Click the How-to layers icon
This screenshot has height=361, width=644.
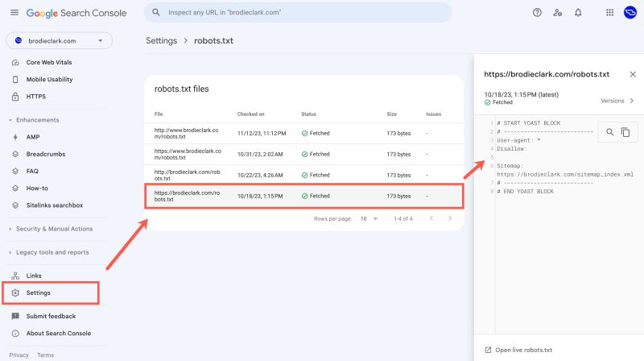(x=15, y=189)
